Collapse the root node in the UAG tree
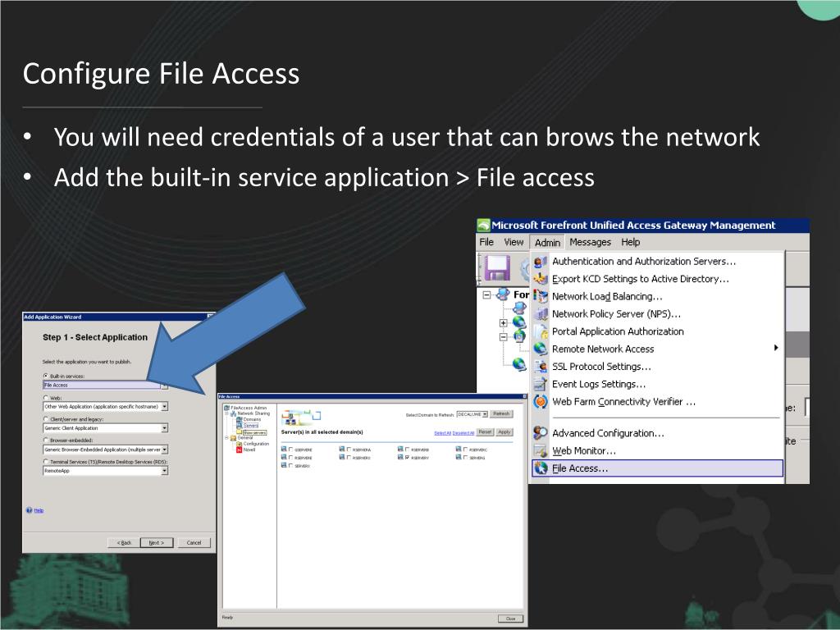This screenshot has width=840, height=630. point(486,294)
